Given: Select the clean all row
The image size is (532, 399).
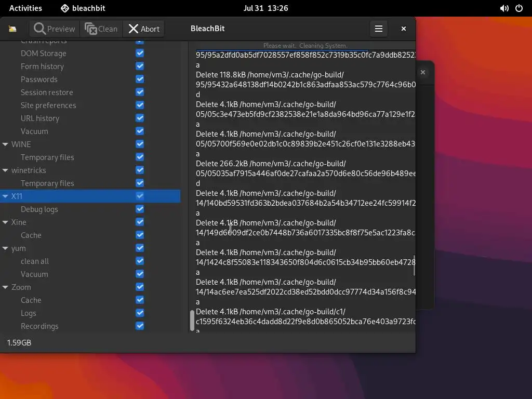Looking at the screenshot, I should (90, 261).
